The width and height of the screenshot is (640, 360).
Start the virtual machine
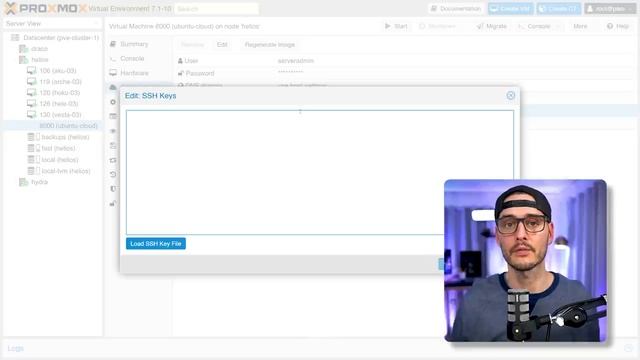[x=396, y=26]
